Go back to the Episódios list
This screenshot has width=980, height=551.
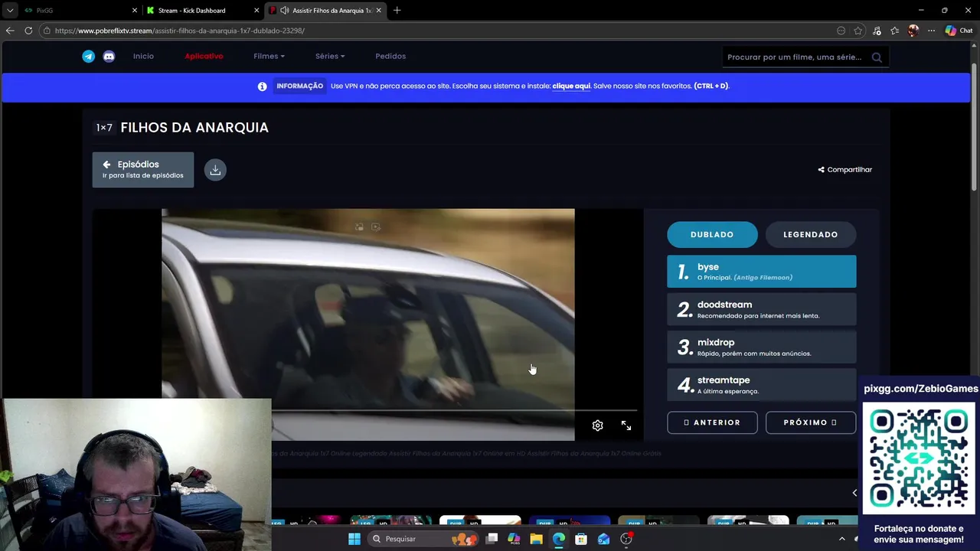(143, 169)
